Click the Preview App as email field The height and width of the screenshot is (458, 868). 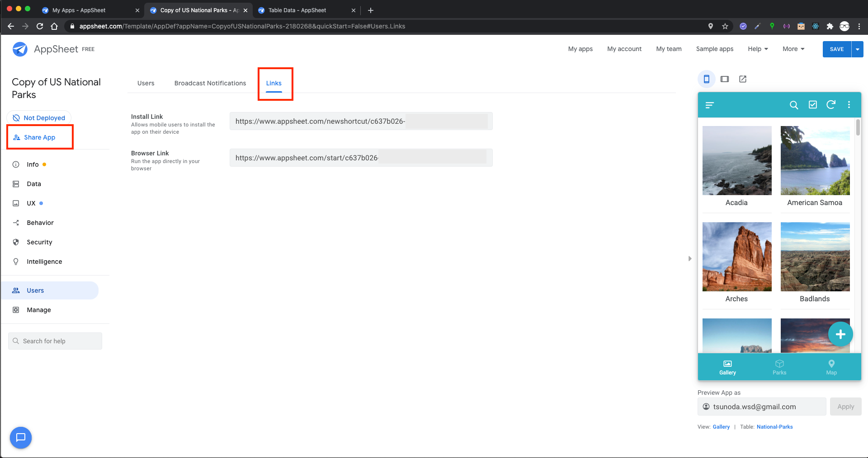[762, 407]
